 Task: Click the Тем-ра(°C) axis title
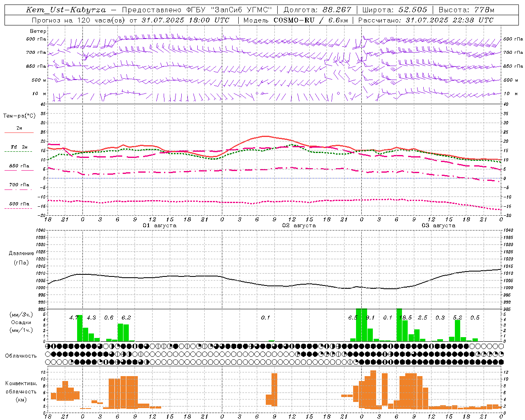[x=19, y=116]
